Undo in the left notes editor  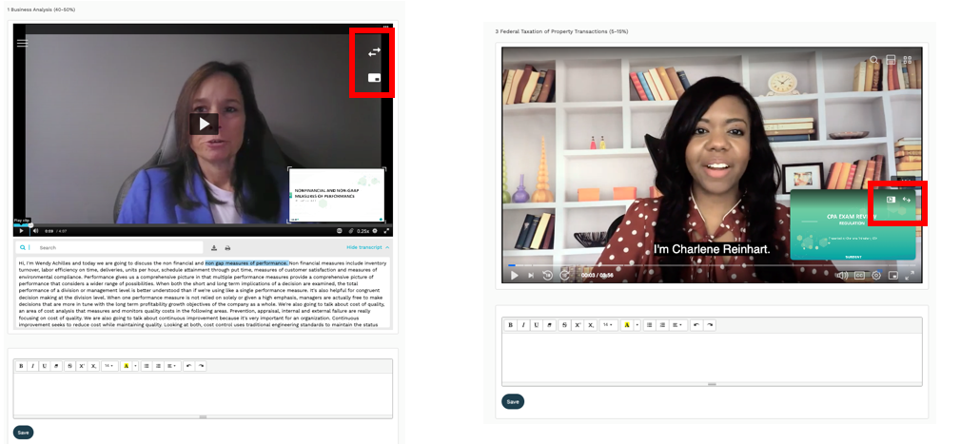[x=188, y=366]
